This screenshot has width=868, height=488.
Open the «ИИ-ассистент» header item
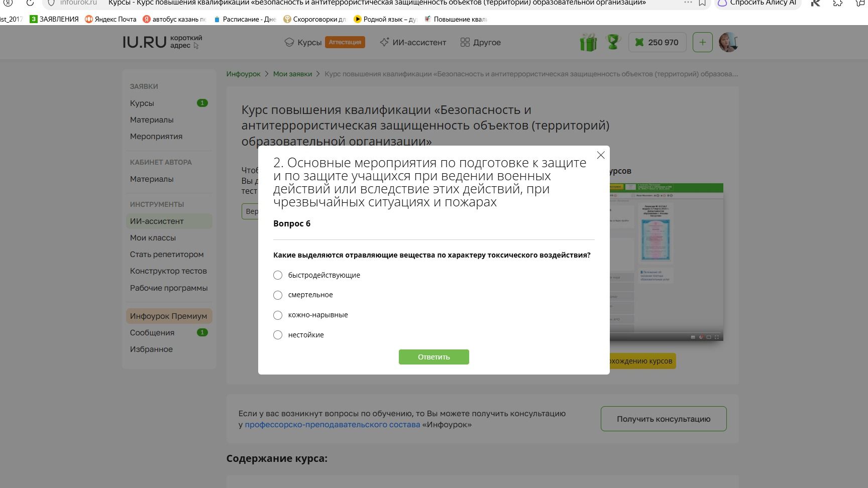click(413, 42)
